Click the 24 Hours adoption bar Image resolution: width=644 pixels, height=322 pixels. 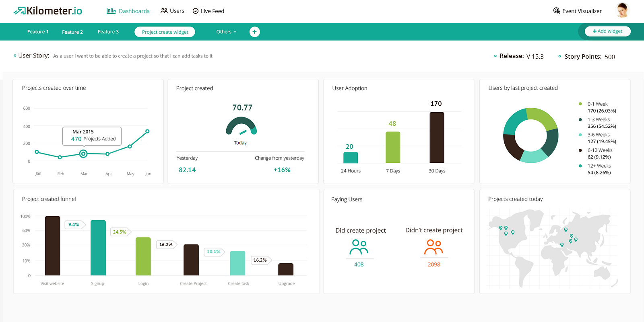(351, 158)
